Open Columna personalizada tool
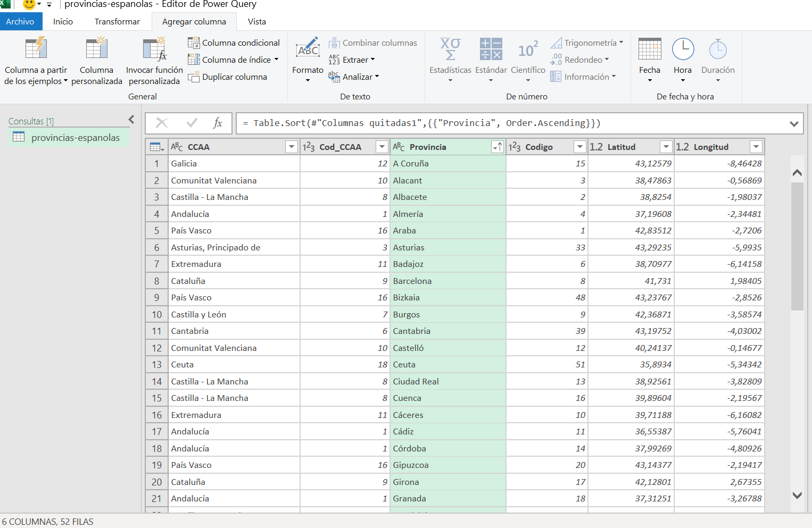This screenshot has width=812, height=528. tap(96, 61)
